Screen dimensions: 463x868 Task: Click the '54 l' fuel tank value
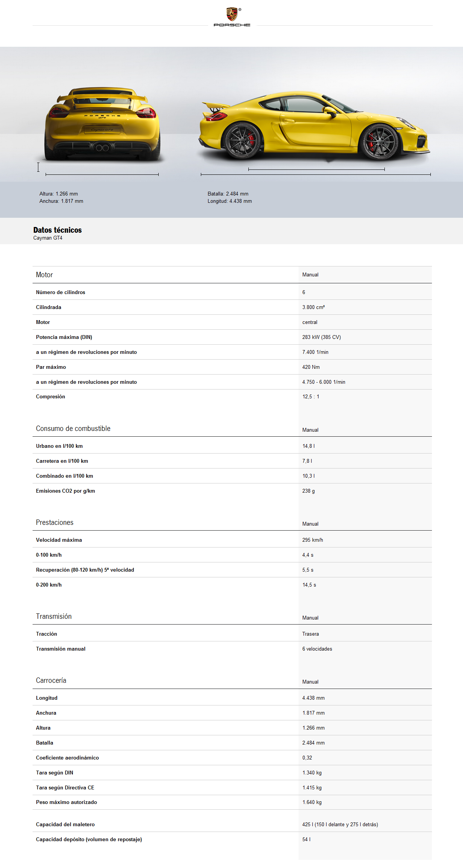[307, 840]
